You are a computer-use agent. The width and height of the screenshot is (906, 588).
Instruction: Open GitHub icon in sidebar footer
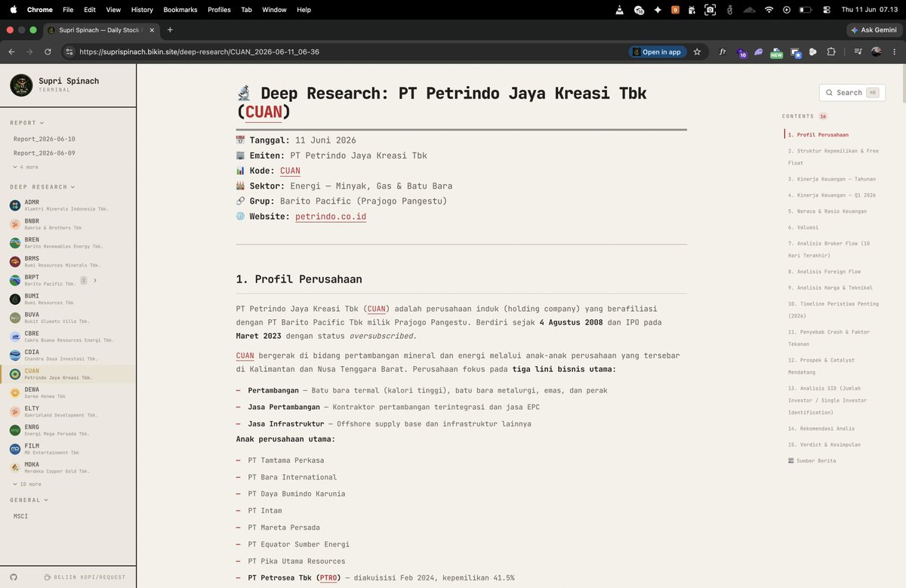pos(14,577)
